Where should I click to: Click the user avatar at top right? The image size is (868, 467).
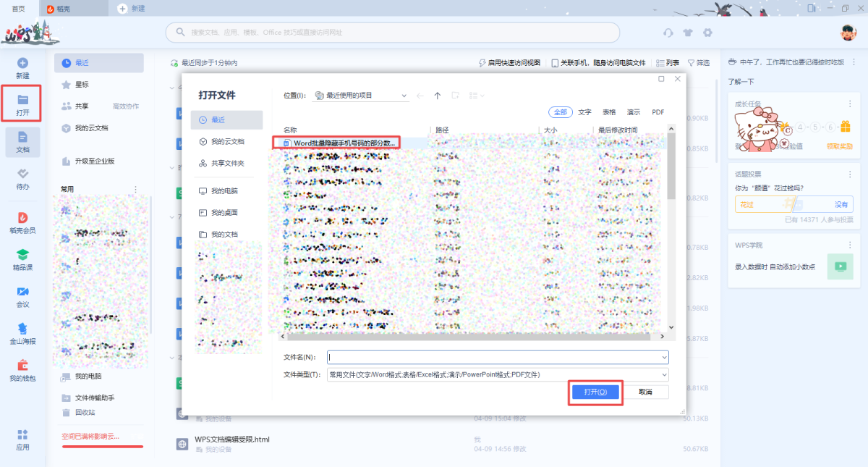(848, 33)
